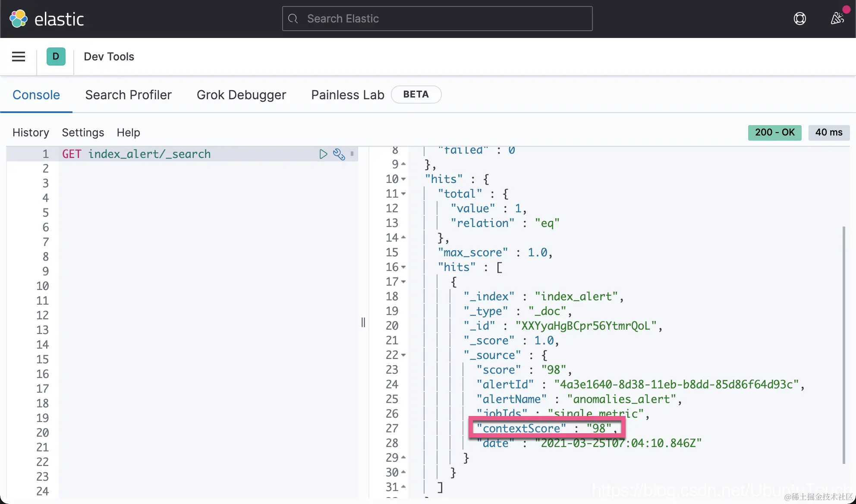Open the hamburger navigation menu
The width and height of the screenshot is (856, 504).
(19, 57)
